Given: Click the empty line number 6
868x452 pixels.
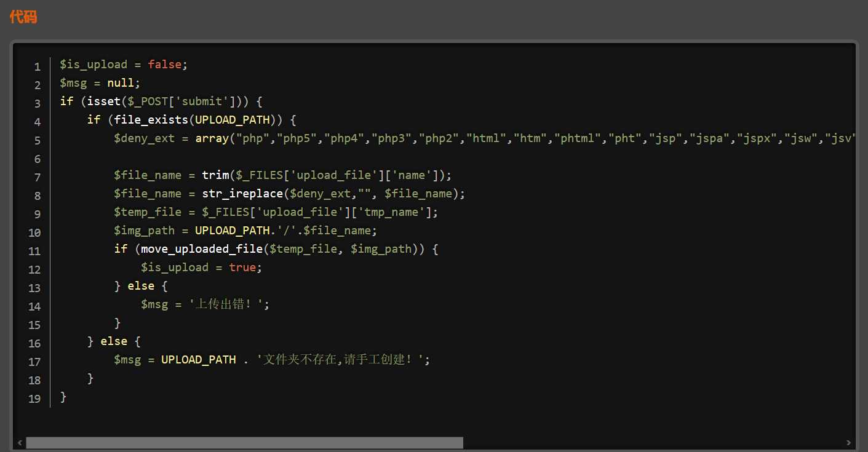Looking at the screenshot, I should [x=38, y=159].
